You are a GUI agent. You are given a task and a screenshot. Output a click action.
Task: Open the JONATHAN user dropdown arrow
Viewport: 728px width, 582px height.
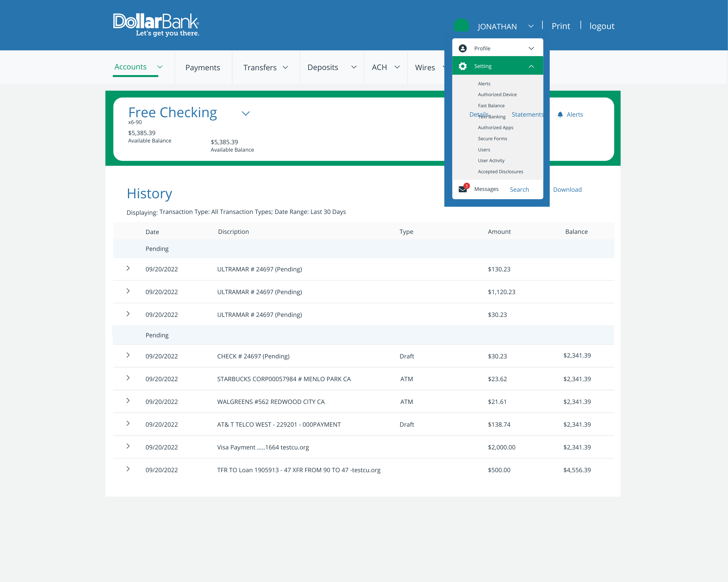point(531,26)
